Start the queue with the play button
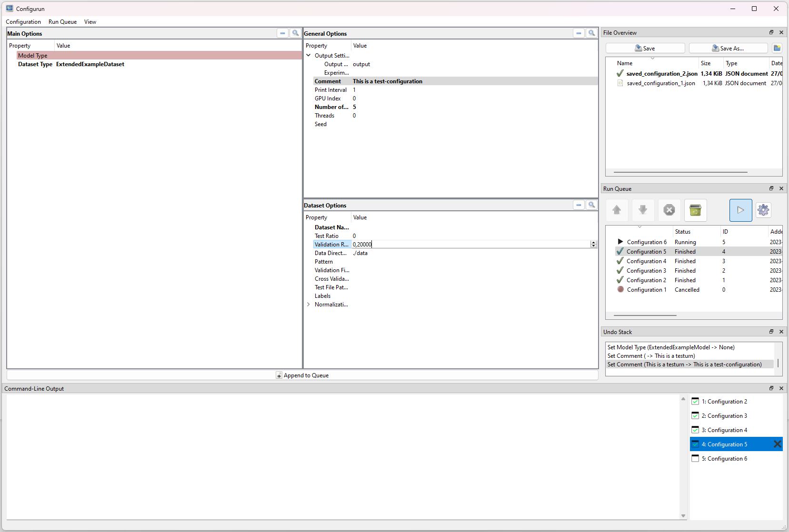This screenshot has width=789, height=532. click(x=740, y=210)
